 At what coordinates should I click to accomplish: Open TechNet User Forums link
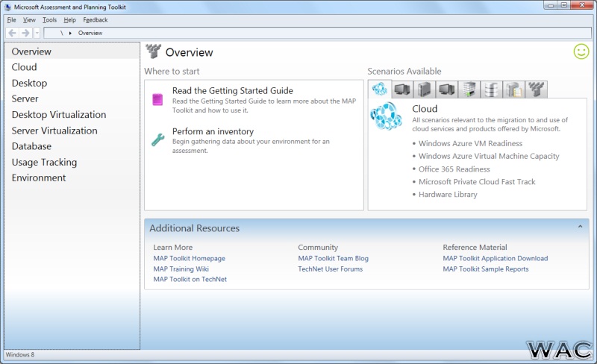click(x=330, y=269)
